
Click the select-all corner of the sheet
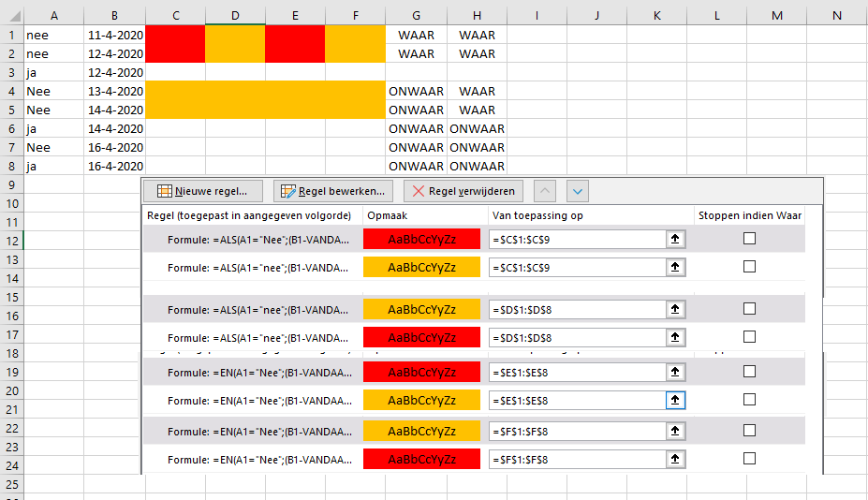11,16
